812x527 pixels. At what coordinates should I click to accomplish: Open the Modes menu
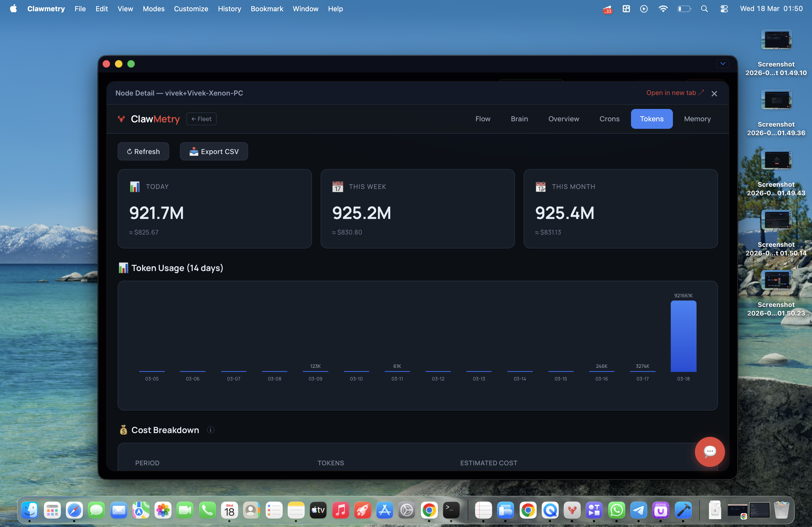tap(154, 9)
